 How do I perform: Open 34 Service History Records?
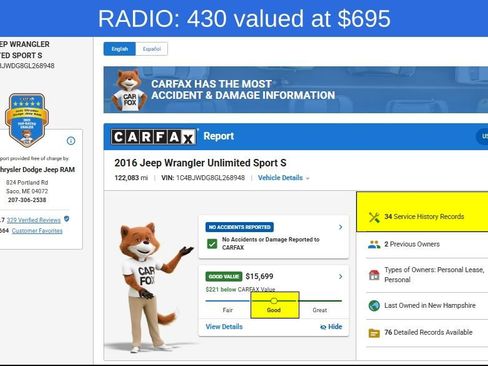tap(424, 217)
